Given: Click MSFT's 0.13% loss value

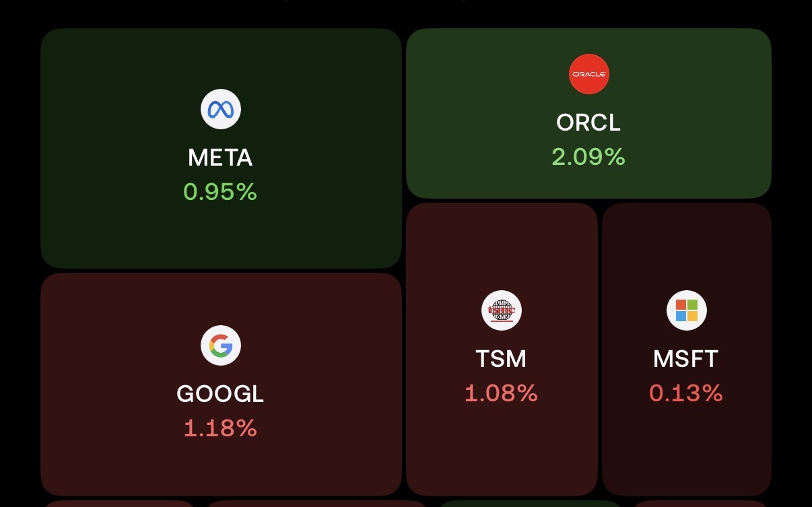Looking at the screenshot, I should click(686, 394).
